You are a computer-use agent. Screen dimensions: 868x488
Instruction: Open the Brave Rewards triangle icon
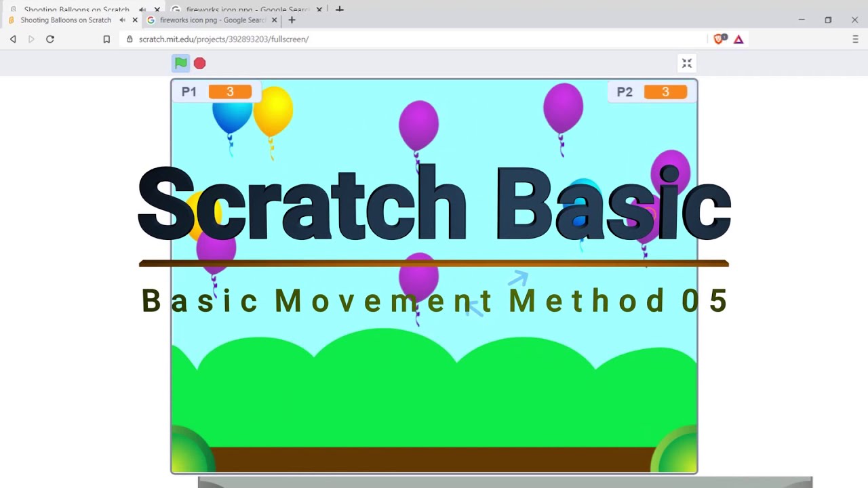click(x=738, y=39)
